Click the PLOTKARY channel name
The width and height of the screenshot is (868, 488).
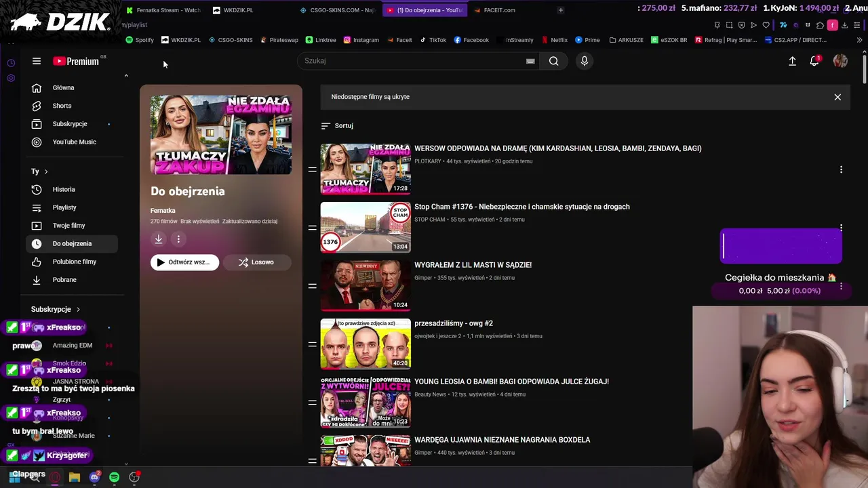click(427, 161)
